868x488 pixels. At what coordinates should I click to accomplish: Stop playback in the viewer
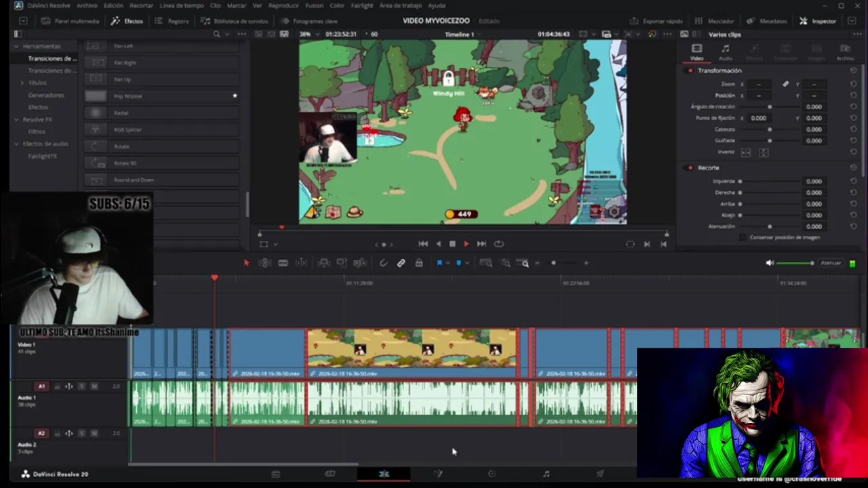coord(452,244)
